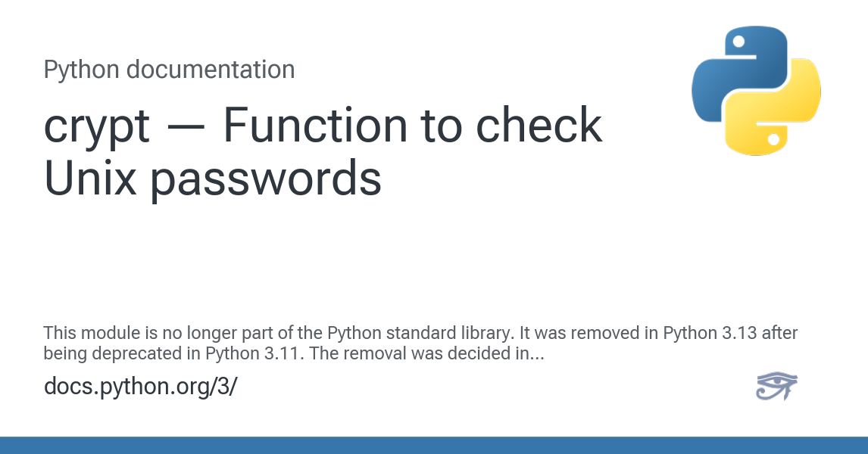868x454 pixels.
Task: Select the word "crypt" in the title
Action: [x=96, y=126]
